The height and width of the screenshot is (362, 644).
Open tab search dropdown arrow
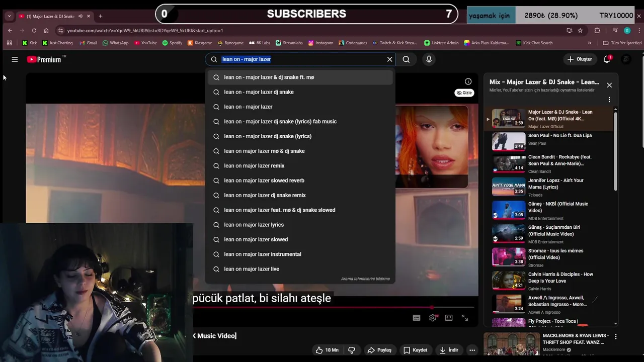(x=9, y=16)
